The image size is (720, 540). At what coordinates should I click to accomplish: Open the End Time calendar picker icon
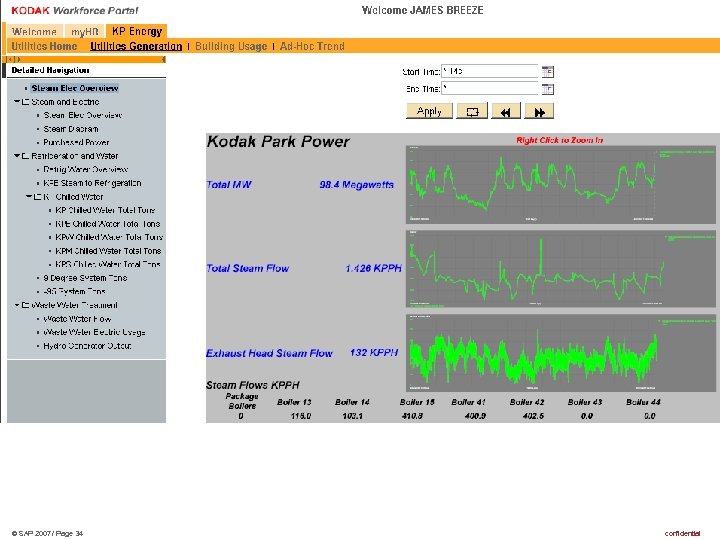(547, 89)
